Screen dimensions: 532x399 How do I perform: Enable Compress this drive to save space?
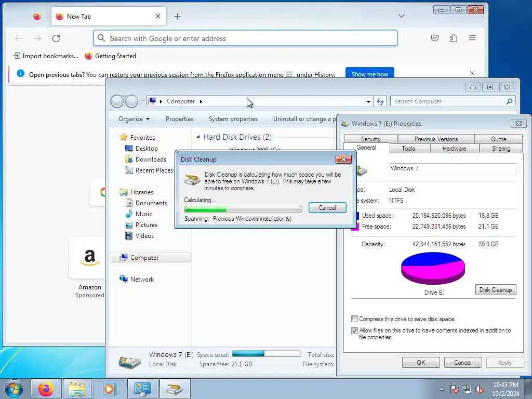click(354, 319)
